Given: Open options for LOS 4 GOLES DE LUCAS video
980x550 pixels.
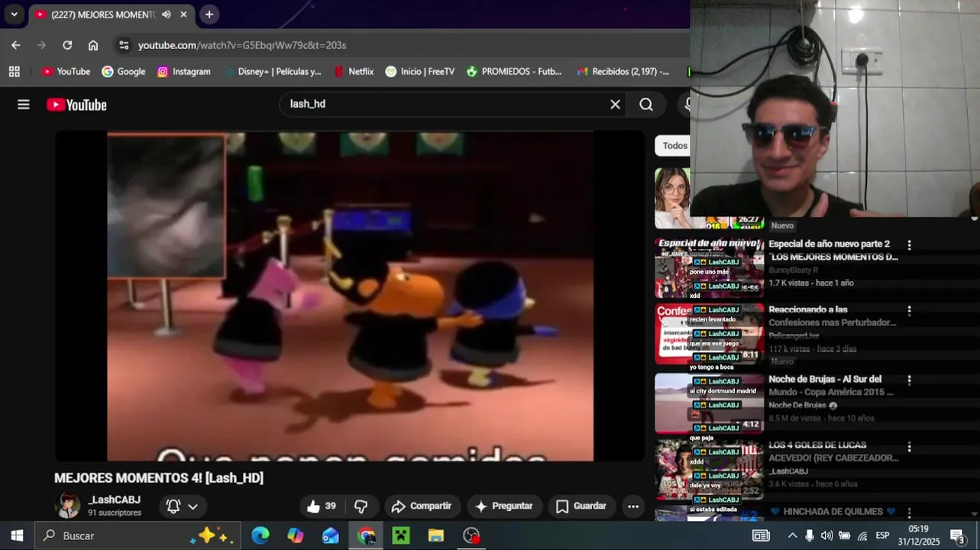Looking at the screenshot, I should (x=909, y=447).
